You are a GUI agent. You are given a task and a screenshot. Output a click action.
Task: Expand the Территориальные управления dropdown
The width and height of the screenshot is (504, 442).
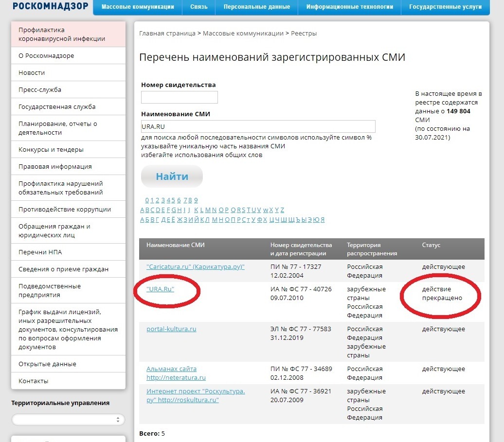[x=68, y=420]
